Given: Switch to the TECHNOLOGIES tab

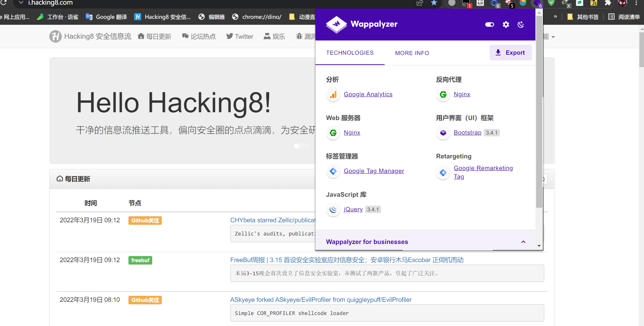Looking at the screenshot, I should (x=350, y=53).
